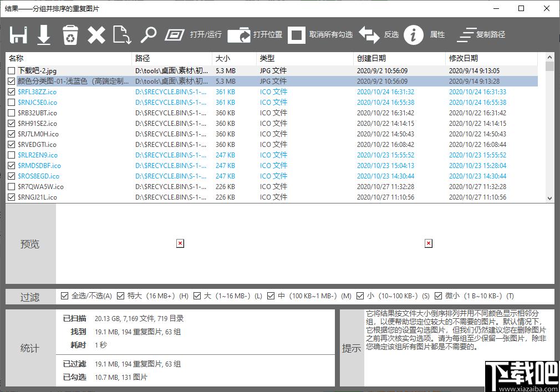The width and height of the screenshot is (560, 392).
Task: Click creation date 2020/10/27 11:32:28
Action: point(386,186)
